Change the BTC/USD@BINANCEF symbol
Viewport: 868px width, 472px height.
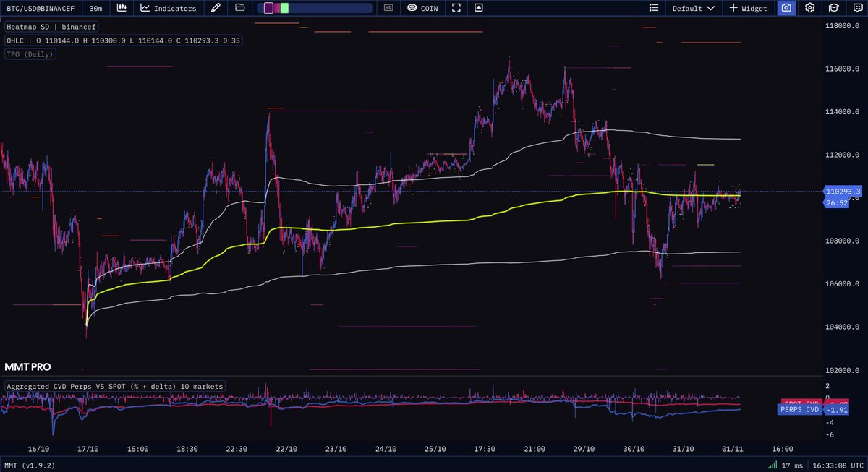41,8
